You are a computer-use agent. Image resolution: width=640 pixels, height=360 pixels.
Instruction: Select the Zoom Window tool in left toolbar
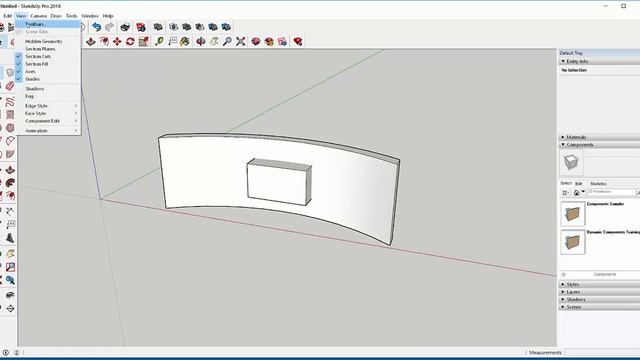[10, 267]
